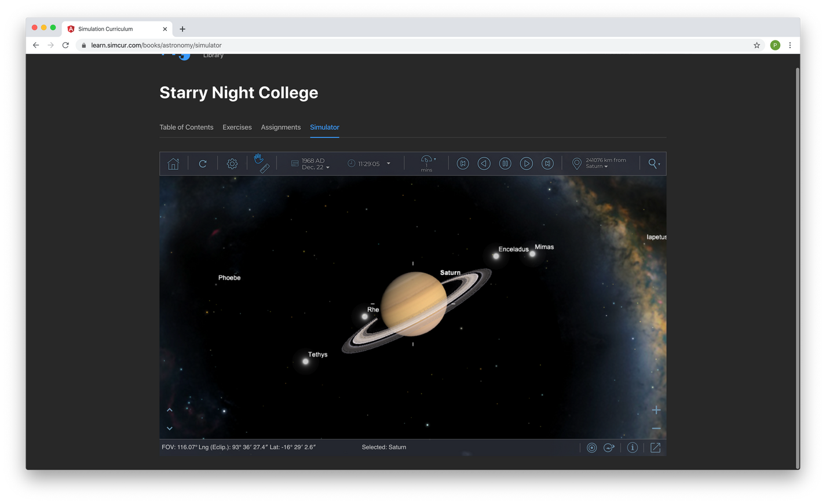
Task: Open the info icon in bottom toolbar
Action: 632,447
